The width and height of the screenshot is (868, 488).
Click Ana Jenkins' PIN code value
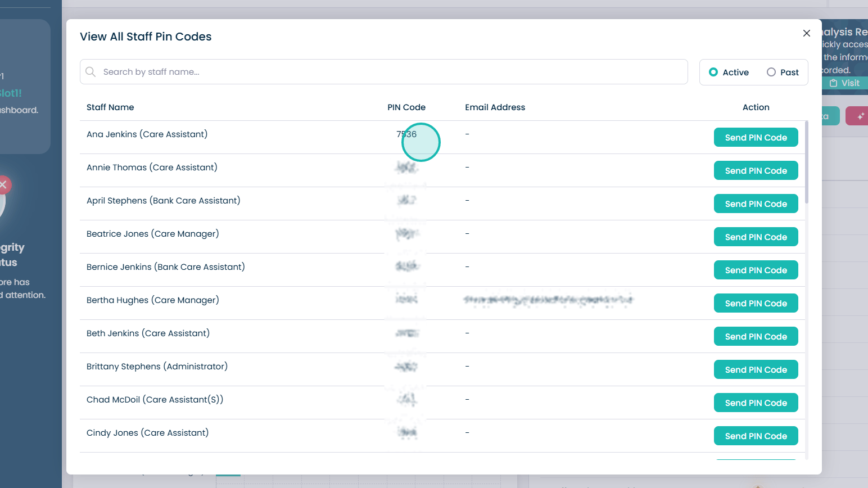406,134
